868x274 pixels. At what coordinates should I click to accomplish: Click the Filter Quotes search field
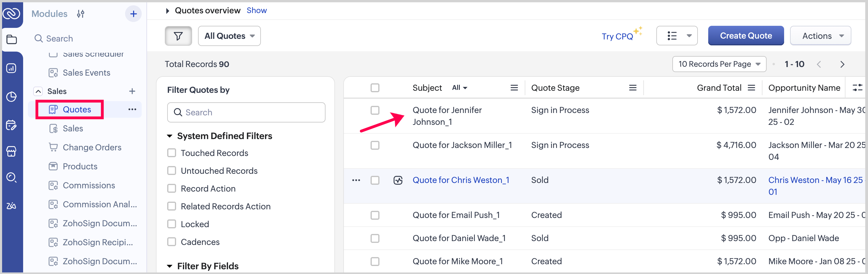tap(246, 112)
